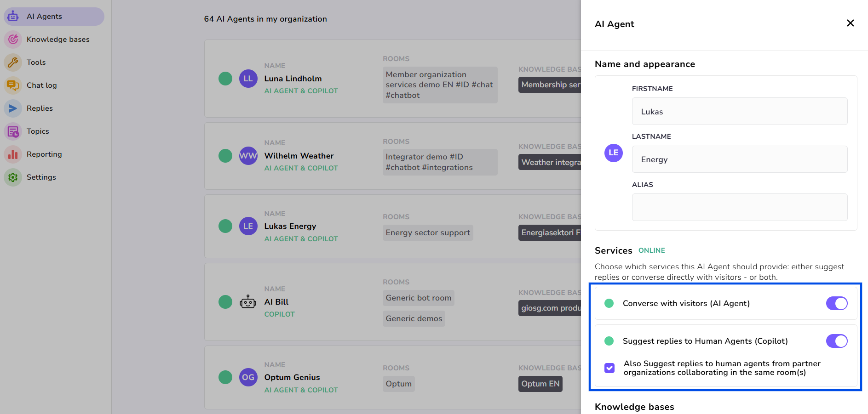This screenshot has height=414, width=868.
Task: Open Knowledge bases via its sidebar icon
Action: (13, 40)
